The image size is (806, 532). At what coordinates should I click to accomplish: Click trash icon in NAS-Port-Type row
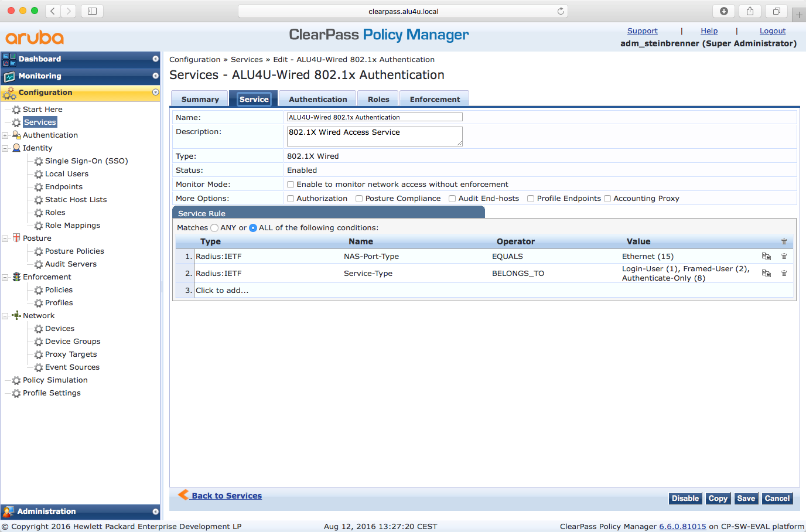[x=784, y=256]
